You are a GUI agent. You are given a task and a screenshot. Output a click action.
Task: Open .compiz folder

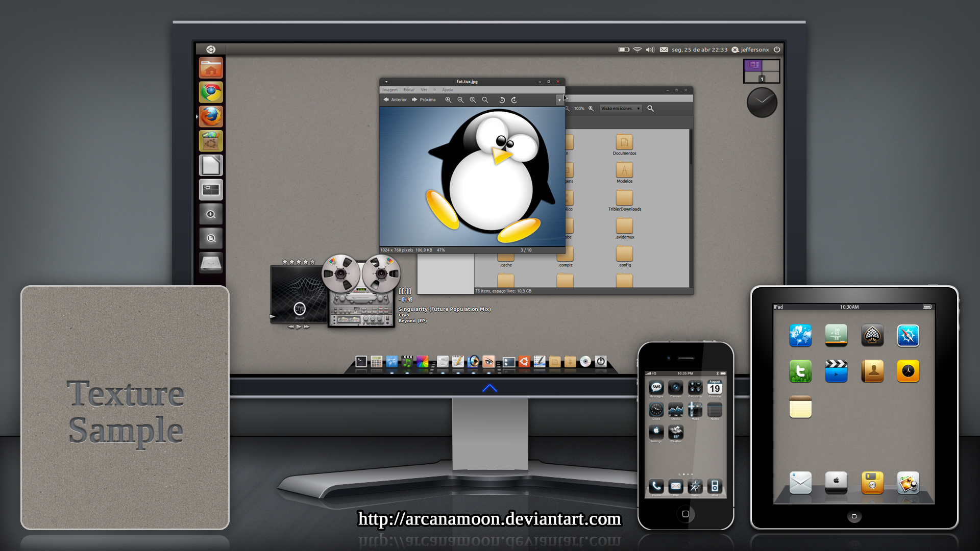(565, 259)
